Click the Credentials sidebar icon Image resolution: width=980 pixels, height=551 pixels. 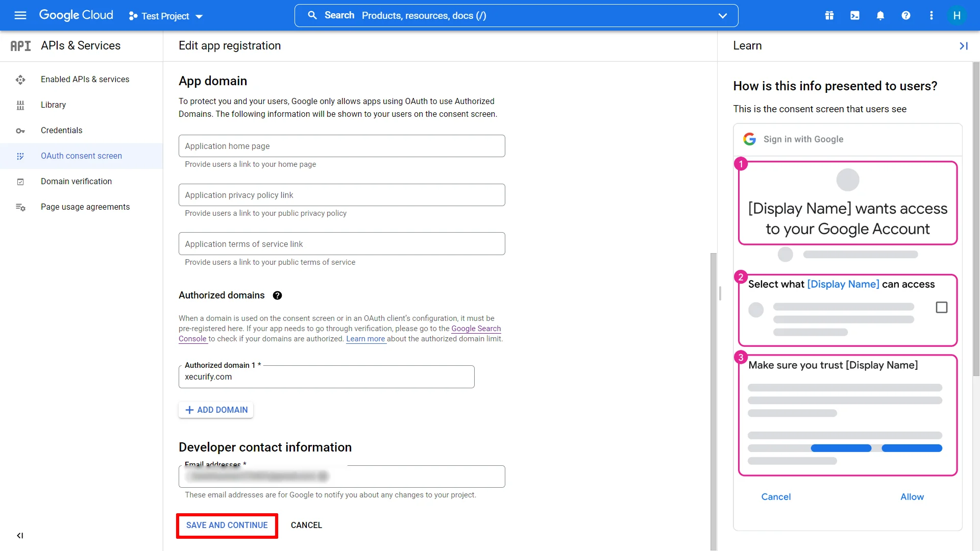coord(20,131)
